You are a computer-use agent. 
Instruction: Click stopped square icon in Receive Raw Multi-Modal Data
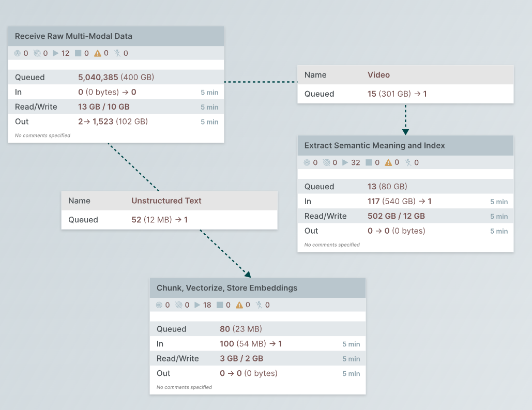point(78,53)
